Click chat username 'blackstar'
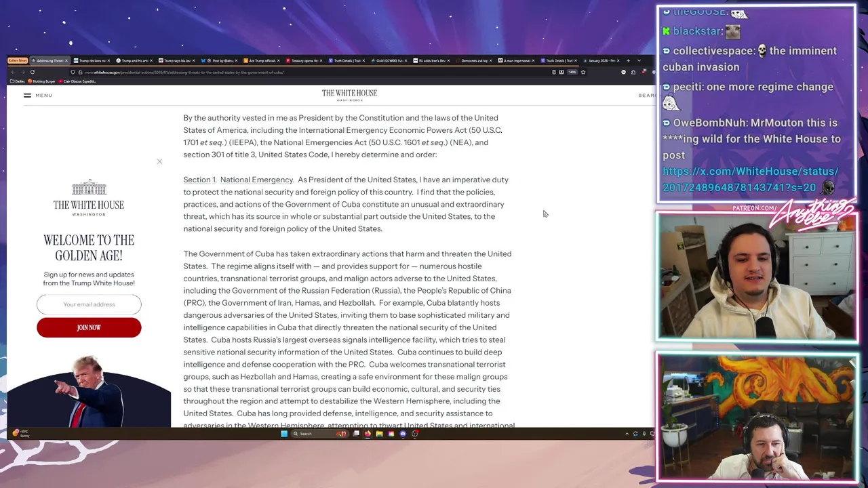Viewport: 868px width, 488px height. point(697,31)
